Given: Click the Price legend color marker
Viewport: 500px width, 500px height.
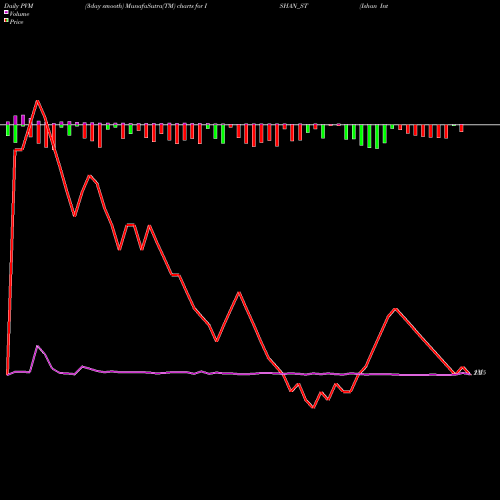Looking at the screenshot, I should pyautogui.click(x=6, y=21).
